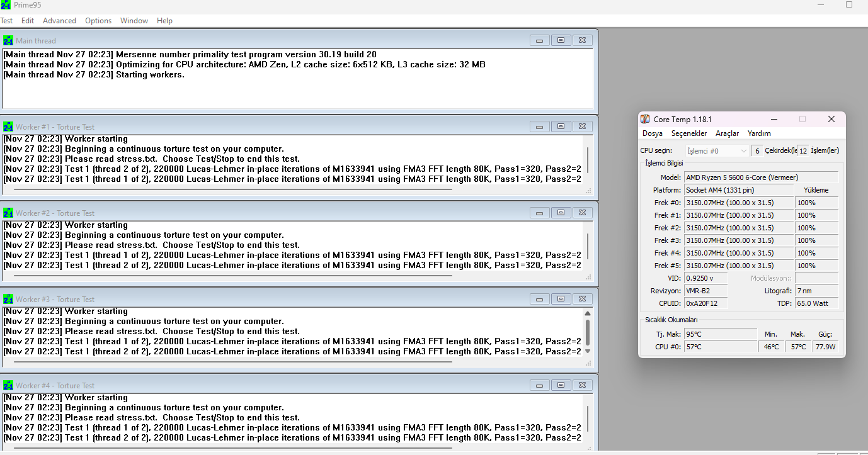Click the Prime95 app icon in title bar

pyautogui.click(x=6, y=5)
